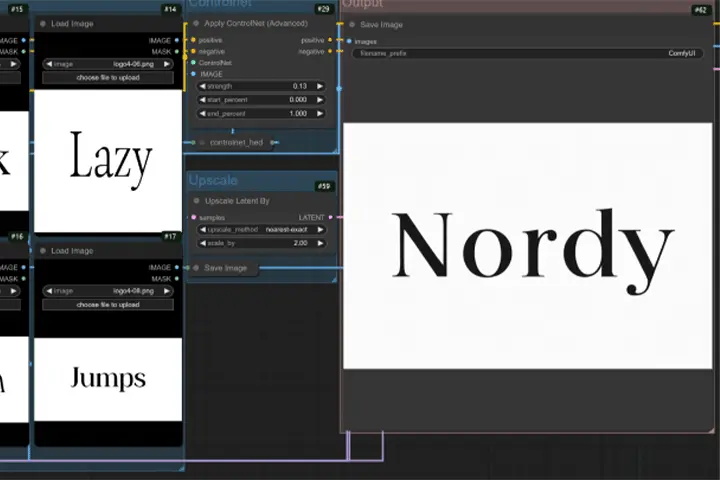
Task: Collapse the Load Image node showing Lazy
Action: [x=43, y=23]
